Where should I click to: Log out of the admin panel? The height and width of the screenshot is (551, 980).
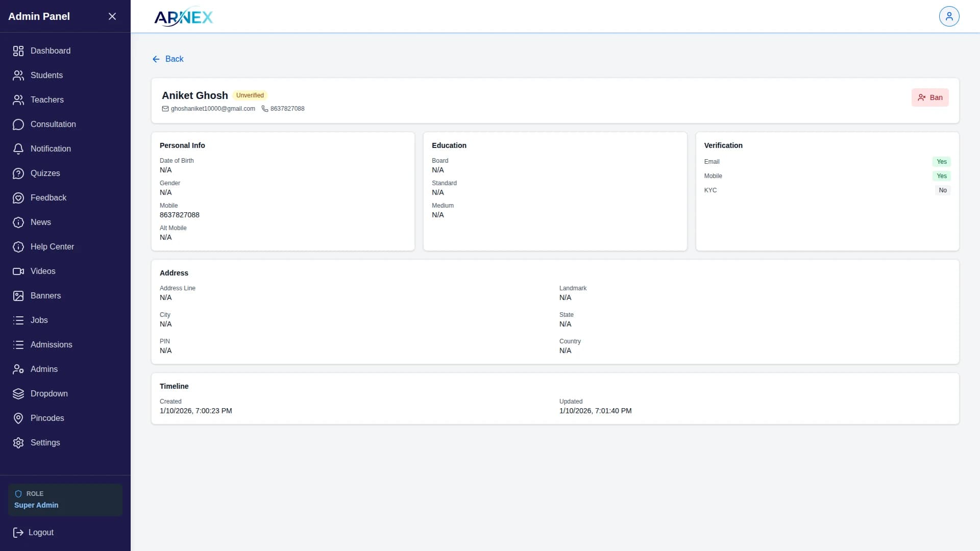[34, 533]
